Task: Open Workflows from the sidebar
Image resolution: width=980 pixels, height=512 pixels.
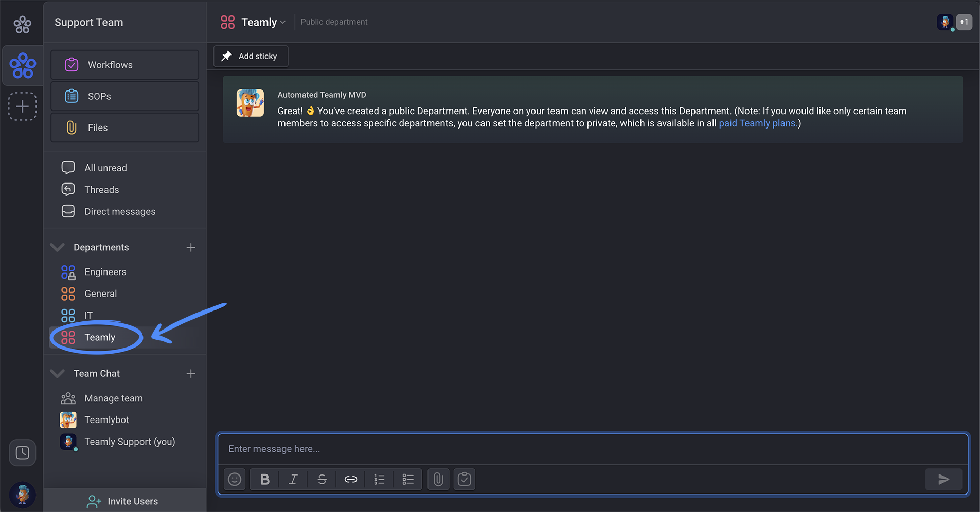Action: click(x=125, y=65)
